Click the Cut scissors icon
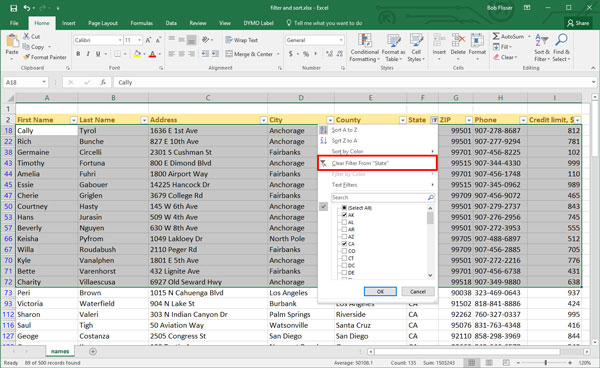The image size is (600, 368). click(26, 36)
